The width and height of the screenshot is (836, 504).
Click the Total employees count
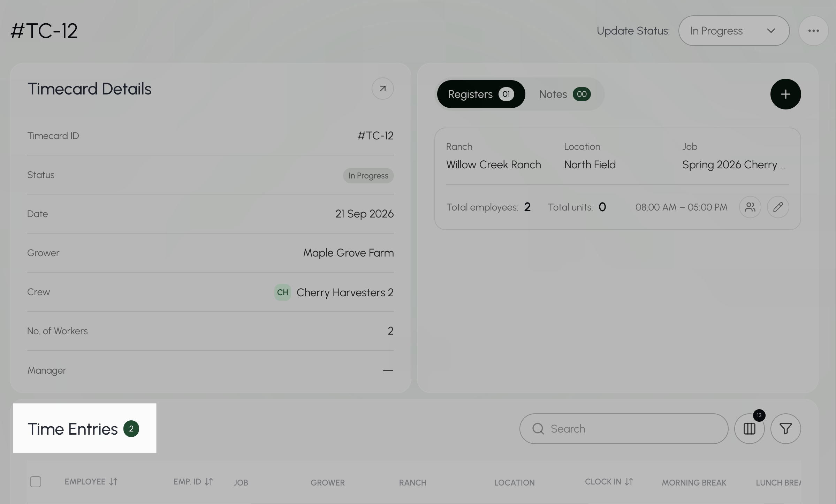527,207
